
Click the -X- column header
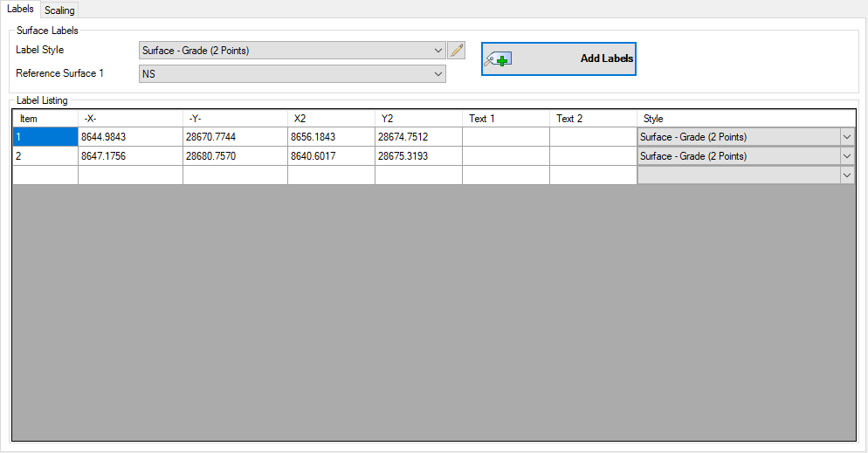[130, 119]
